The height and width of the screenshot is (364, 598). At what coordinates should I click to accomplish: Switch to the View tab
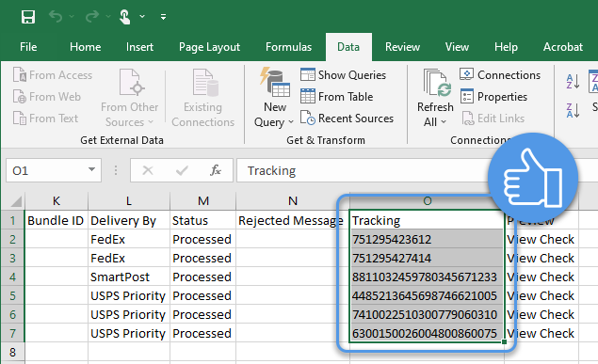(457, 47)
